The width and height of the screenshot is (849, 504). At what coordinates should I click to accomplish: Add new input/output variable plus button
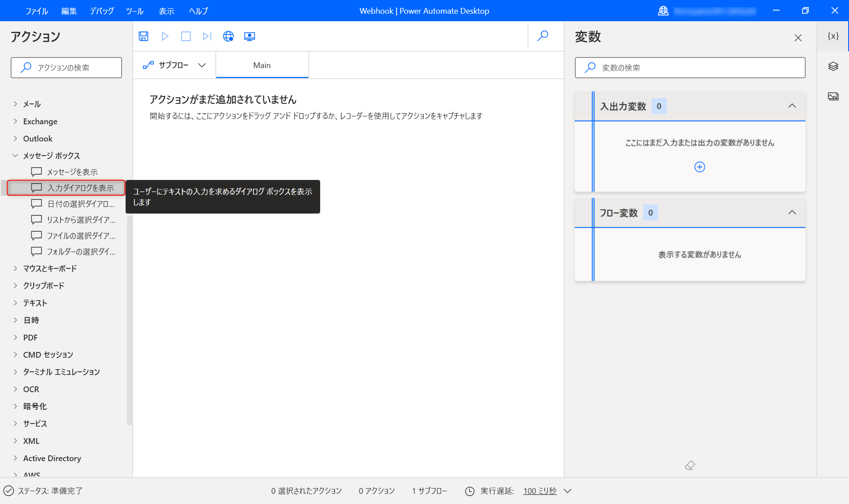pyautogui.click(x=700, y=167)
